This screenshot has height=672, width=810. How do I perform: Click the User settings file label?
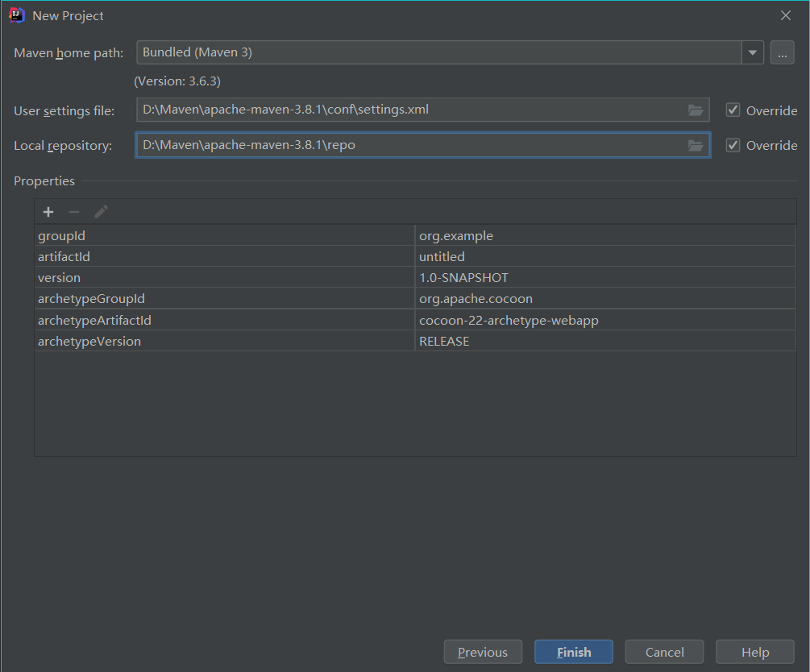point(64,111)
